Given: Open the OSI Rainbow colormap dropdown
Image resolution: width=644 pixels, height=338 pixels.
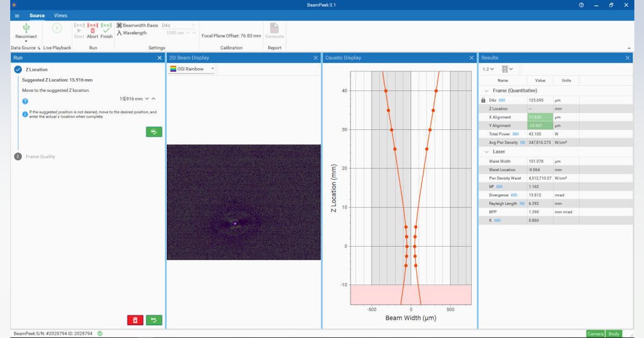Looking at the screenshot, I should tap(212, 69).
